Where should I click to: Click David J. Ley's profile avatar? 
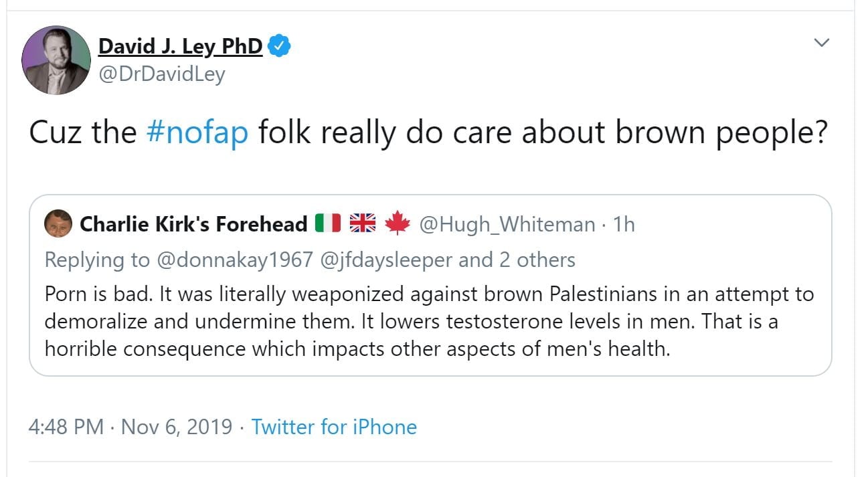tap(56, 60)
